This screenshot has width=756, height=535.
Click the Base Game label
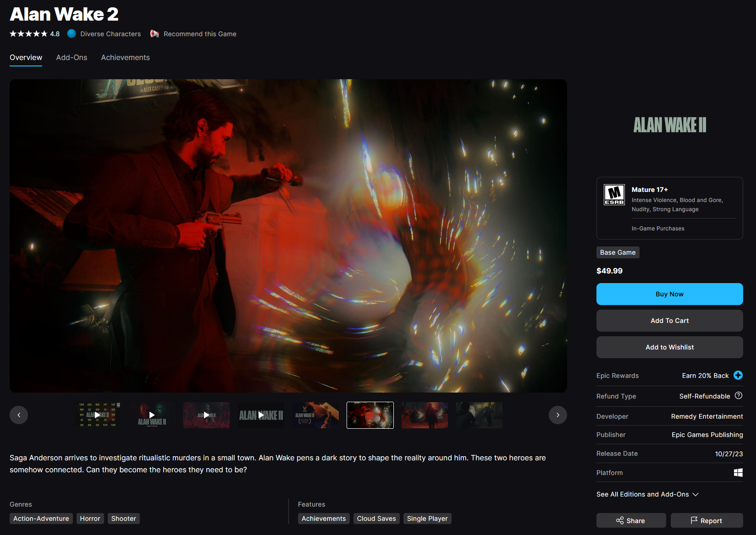(618, 252)
